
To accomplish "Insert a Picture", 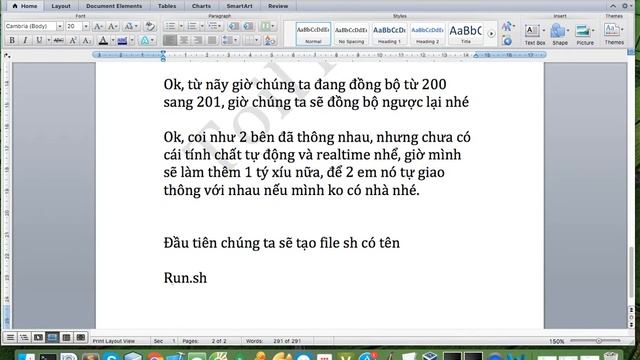I will [x=585, y=34].
